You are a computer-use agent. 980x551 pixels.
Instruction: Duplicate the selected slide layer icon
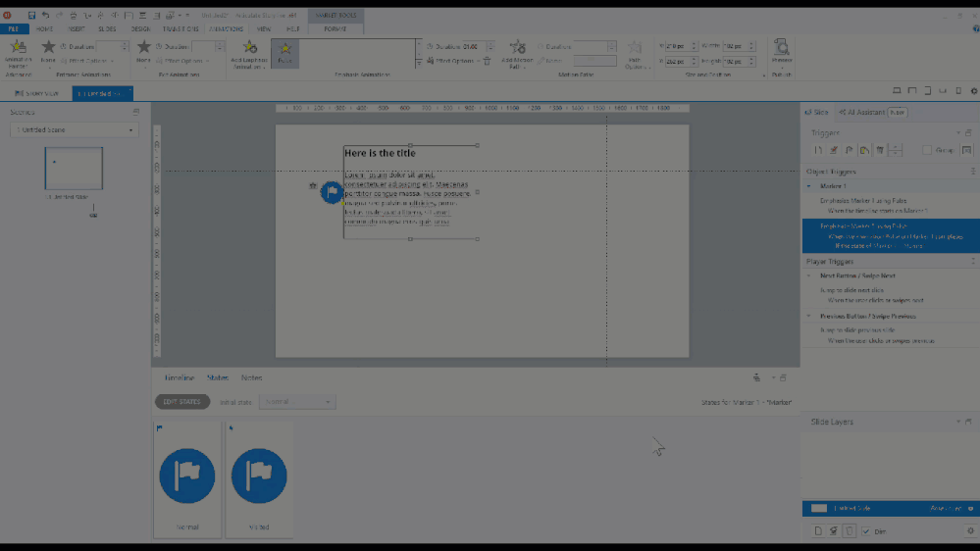tap(834, 531)
